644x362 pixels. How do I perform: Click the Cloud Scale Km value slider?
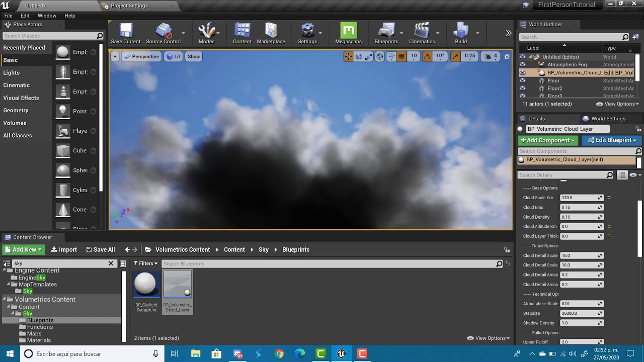click(x=582, y=198)
